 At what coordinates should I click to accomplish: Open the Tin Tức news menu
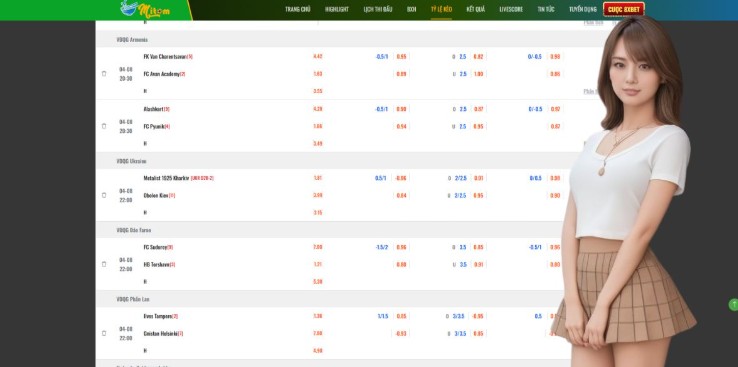point(546,9)
